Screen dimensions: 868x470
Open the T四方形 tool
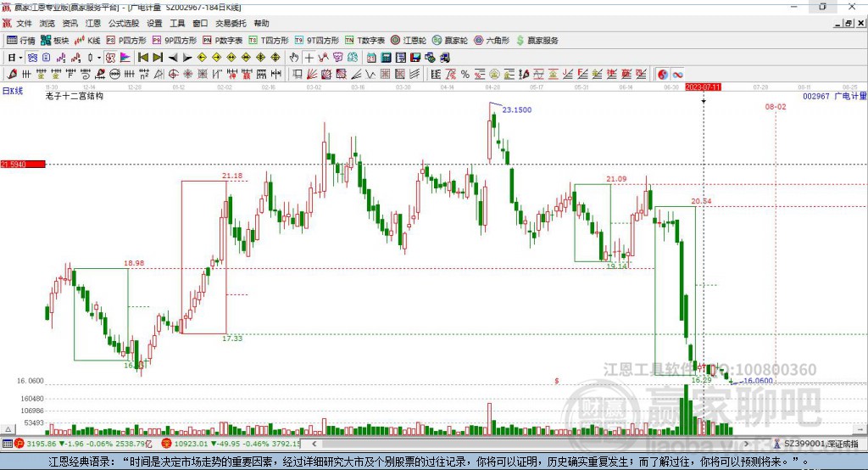(269, 41)
